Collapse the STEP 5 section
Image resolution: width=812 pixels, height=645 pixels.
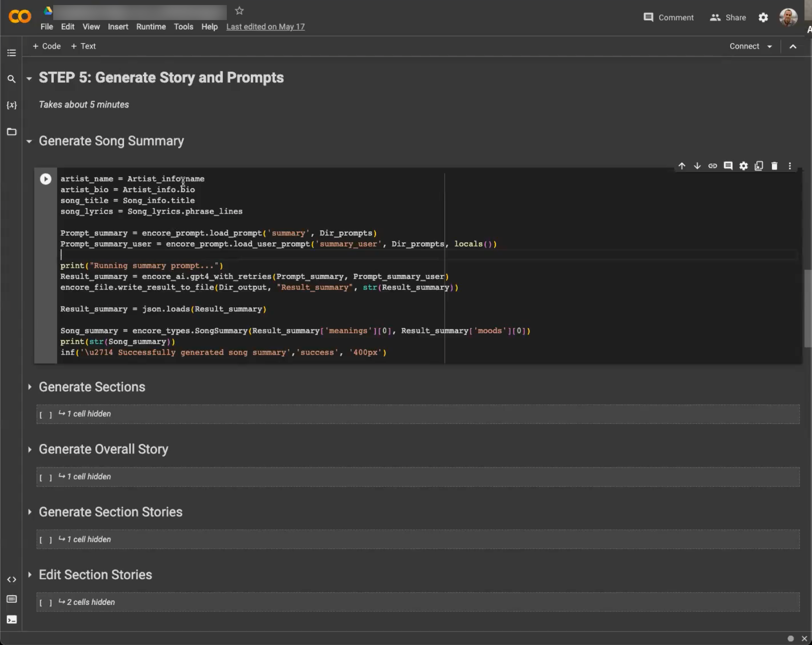29,78
